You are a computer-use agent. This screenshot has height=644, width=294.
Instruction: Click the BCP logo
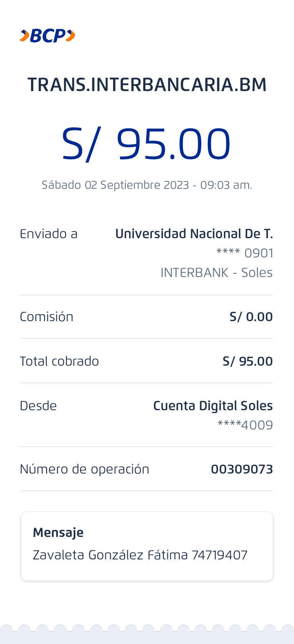click(47, 36)
